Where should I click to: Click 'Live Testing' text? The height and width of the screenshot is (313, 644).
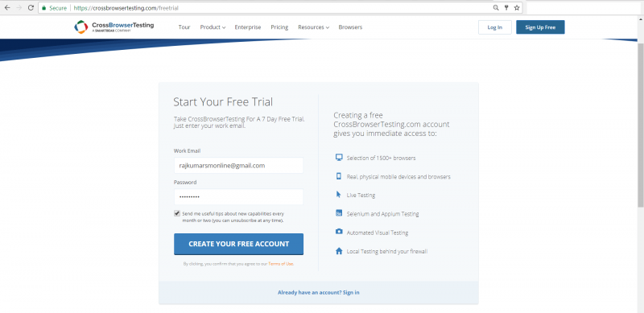click(361, 195)
